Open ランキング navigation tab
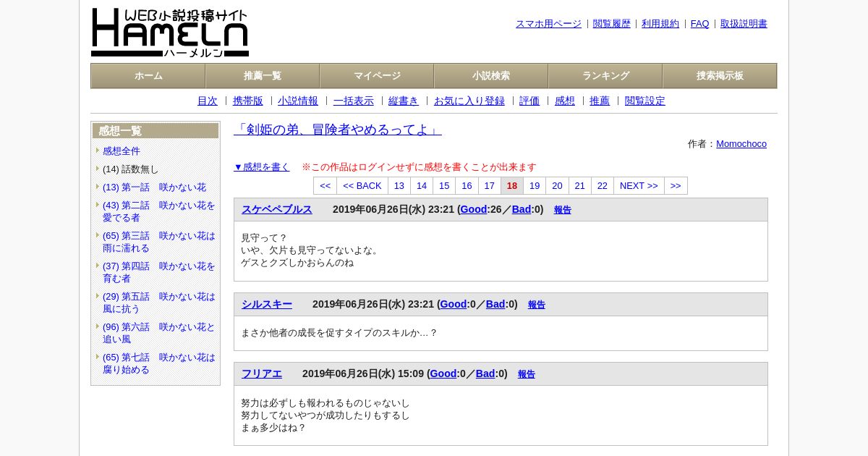 605,75
